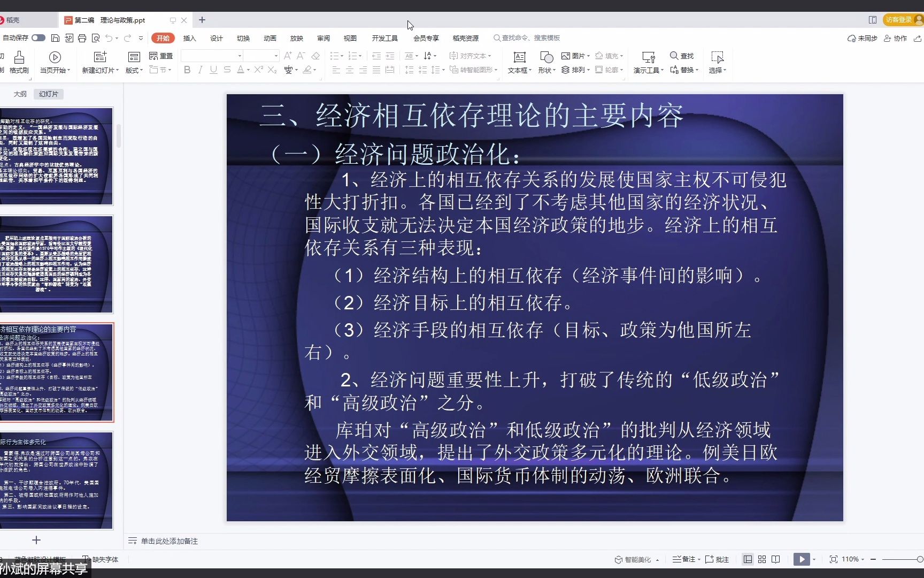Click fit slide to window icon
The height and width of the screenshot is (578, 924).
833,559
